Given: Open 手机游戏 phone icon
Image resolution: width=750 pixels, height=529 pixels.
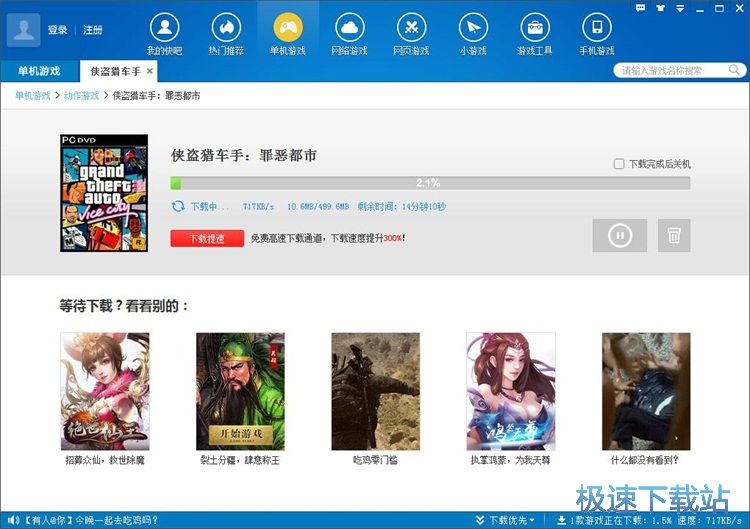Looking at the screenshot, I should click(597, 27).
